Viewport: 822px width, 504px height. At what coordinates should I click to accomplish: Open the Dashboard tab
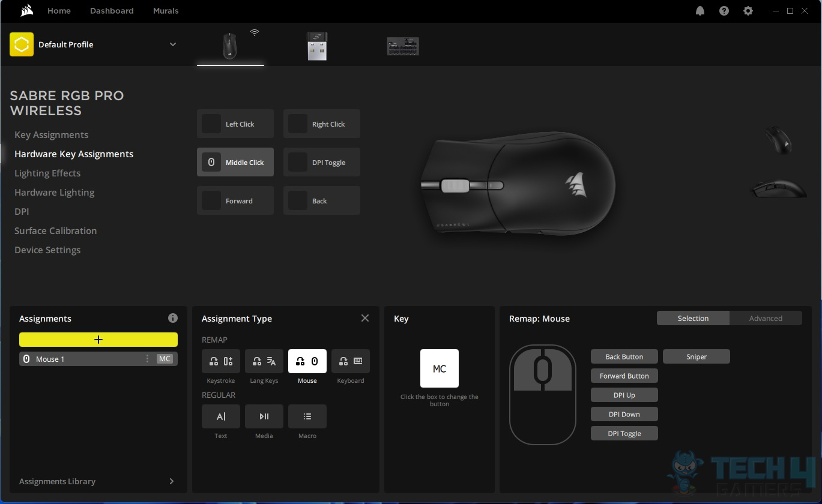tap(112, 11)
